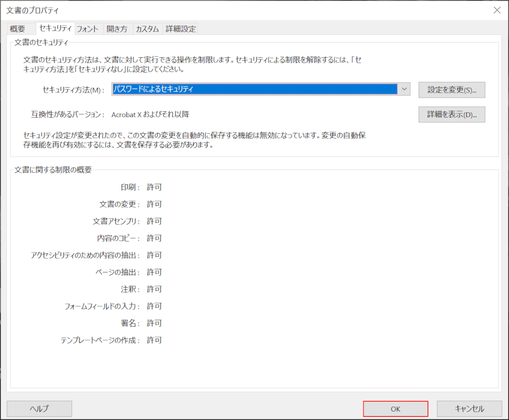The height and width of the screenshot is (420, 509).
Task: Open the 詳細設定 tab
Action: point(181,29)
